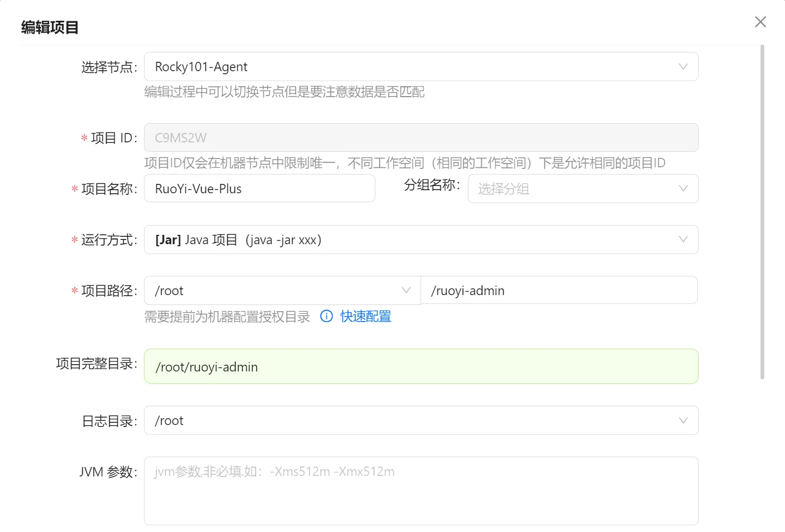Viewport: 785px width, 532px height.
Task: Close the 编辑项目 dialog
Action: [760, 22]
